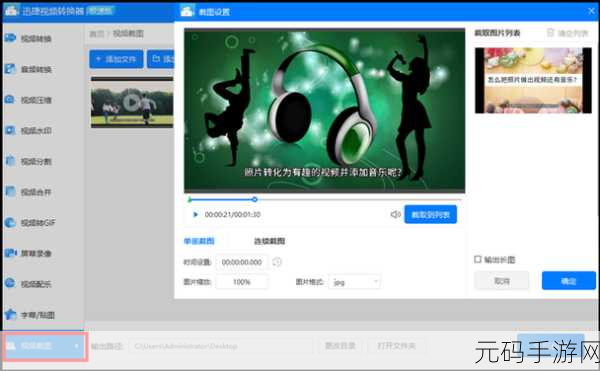
Task: Select the 视频分割 sidebar tool
Action: pyautogui.click(x=29, y=161)
